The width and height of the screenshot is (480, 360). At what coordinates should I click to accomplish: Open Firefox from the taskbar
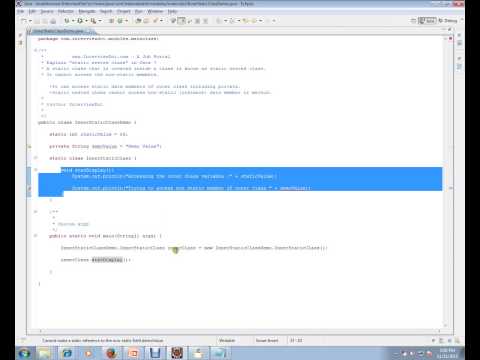pos(111,353)
